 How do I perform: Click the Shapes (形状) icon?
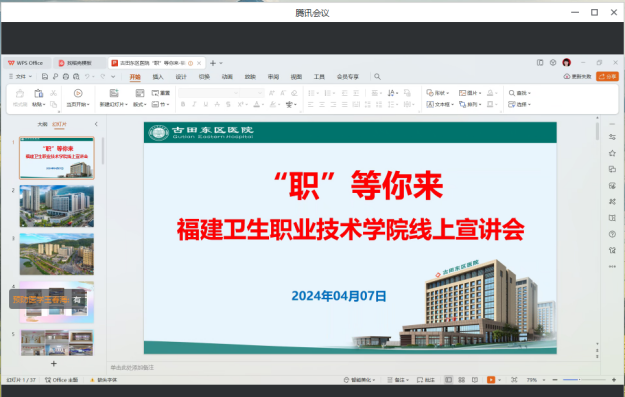pyautogui.click(x=430, y=93)
